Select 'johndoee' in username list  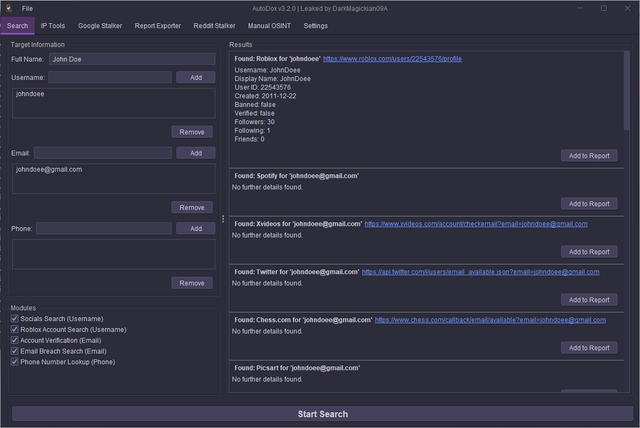click(x=30, y=94)
